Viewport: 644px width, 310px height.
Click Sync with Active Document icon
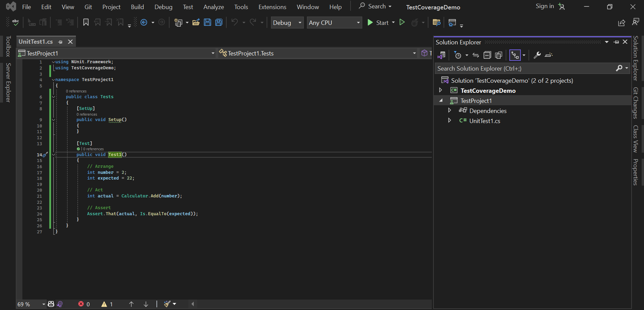point(476,55)
